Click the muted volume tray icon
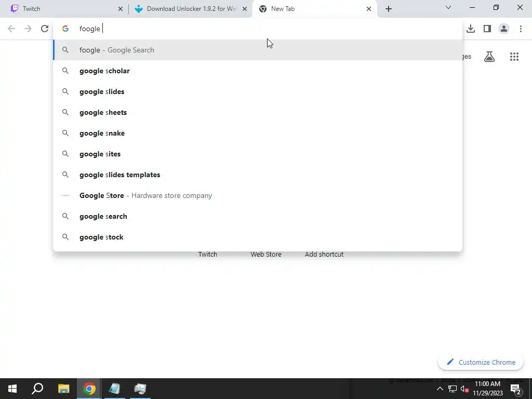This screenshot has width=532, height=399. point(465,389)
